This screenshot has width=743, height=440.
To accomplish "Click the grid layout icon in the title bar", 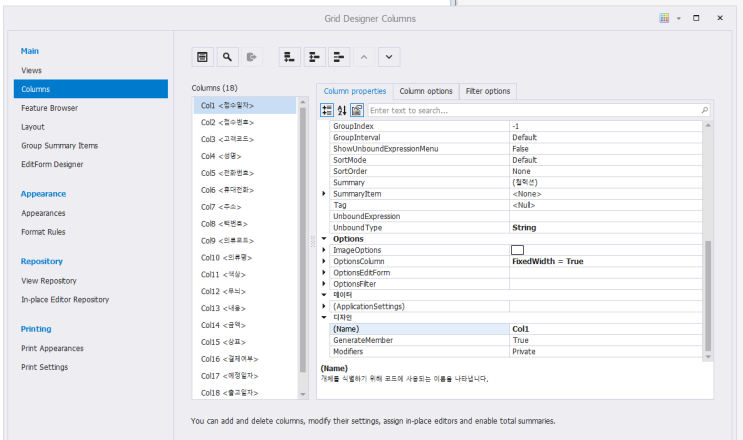I will click(x=664, y=18).
